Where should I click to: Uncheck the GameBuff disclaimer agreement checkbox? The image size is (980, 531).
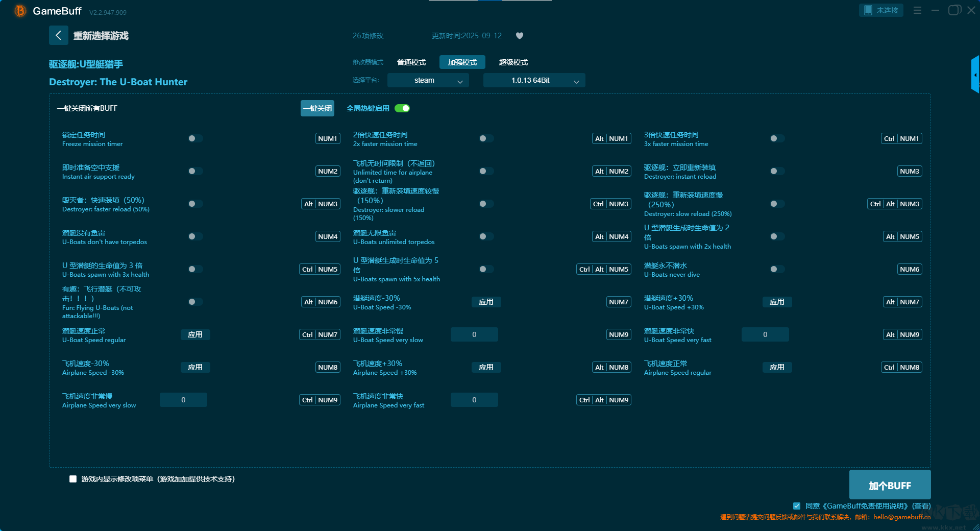(797, 506)
